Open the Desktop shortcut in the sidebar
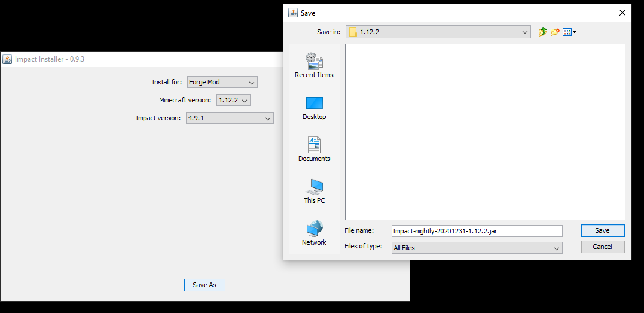644x313 pixels. click(x=314, y=108)
